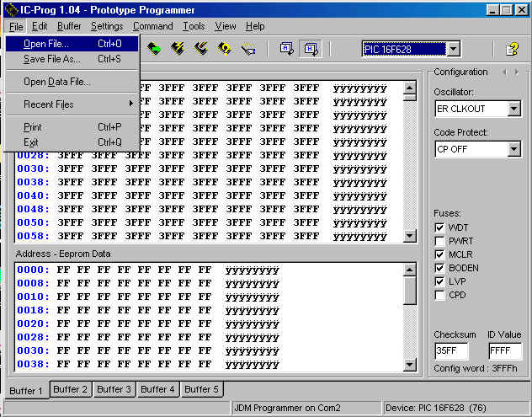The height and width of the screenshot is (417, 532).
Task: Open the Edit menu
Action: [40, 26]
